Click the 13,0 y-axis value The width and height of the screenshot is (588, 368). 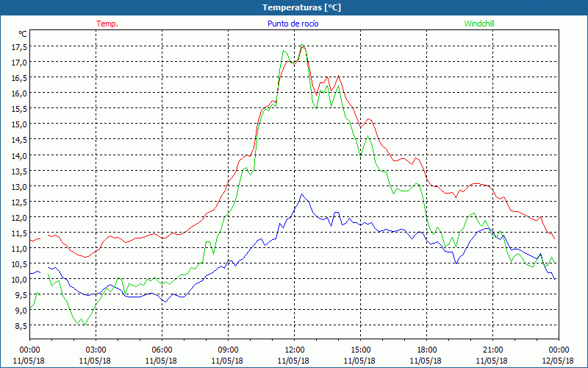[20, 187]
